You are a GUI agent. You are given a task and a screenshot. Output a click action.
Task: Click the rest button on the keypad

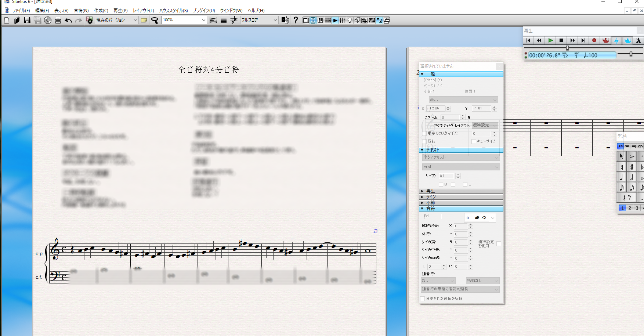pyautogui.click(x=627, y=198)
